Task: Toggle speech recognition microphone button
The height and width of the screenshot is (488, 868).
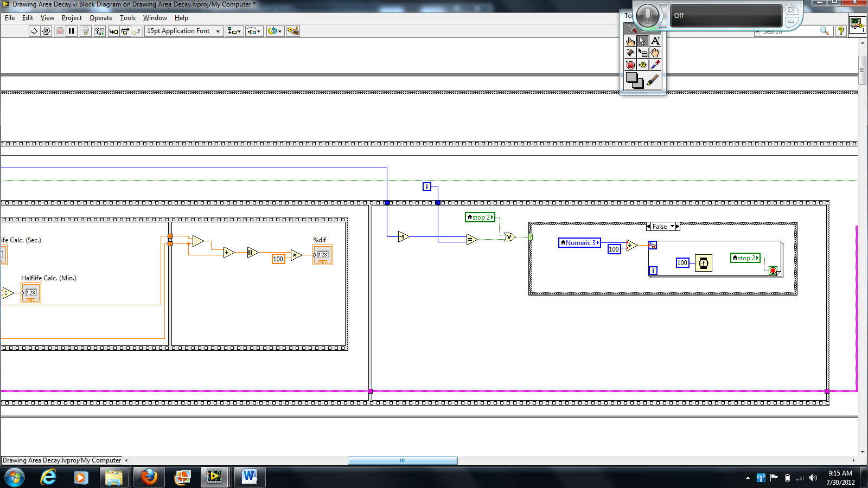Action: tap(647, 15)
